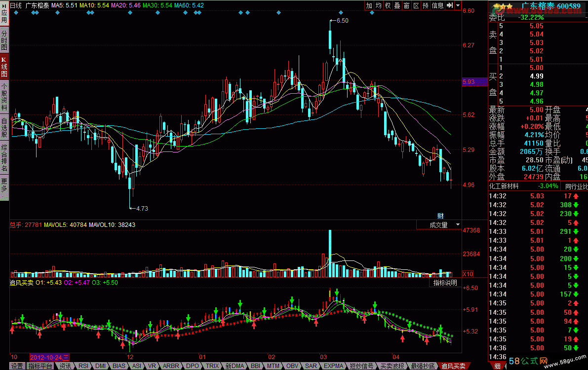Toggle the 细 detail tab at bottom right
The height and width of the screenshot is (370, 588).
point(497,366)
